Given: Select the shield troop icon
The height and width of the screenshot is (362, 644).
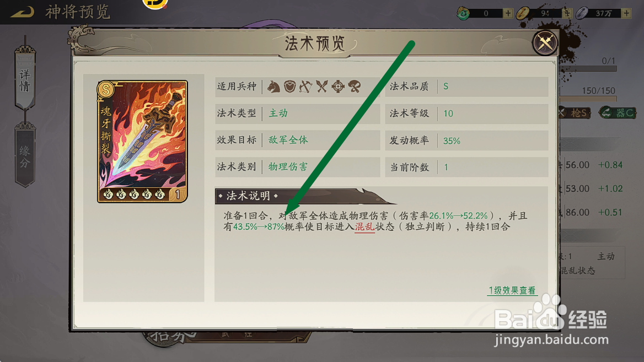Looking at the screenshot, I should pos(290,87).
